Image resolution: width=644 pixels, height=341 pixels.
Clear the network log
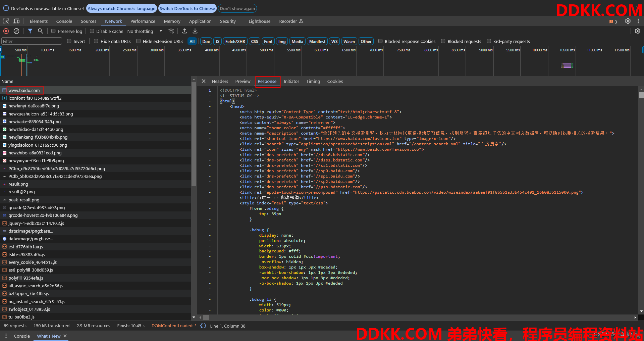[16, 31]
